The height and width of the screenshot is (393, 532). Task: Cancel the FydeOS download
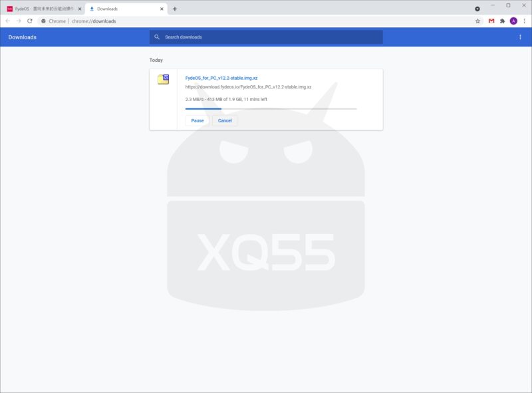coord(225,120)
